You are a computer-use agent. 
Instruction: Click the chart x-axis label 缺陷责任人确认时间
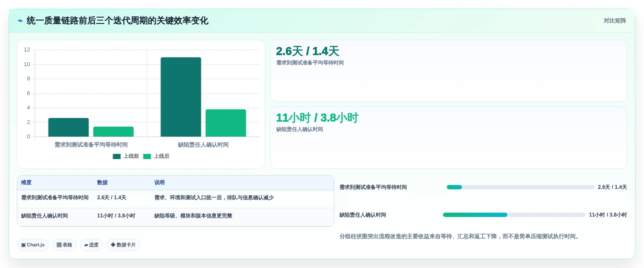[203, 145]
